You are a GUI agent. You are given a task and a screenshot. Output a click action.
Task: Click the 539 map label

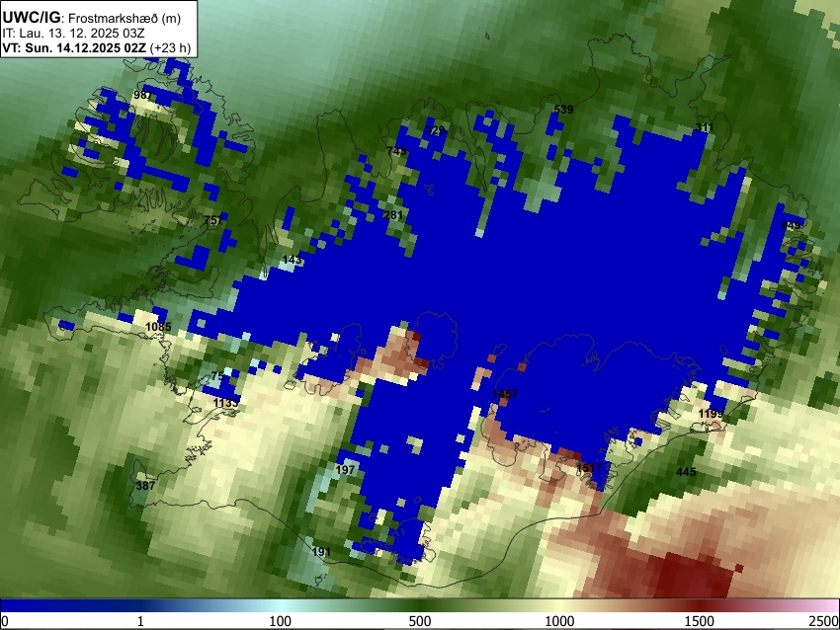click(x=563, y=110)
